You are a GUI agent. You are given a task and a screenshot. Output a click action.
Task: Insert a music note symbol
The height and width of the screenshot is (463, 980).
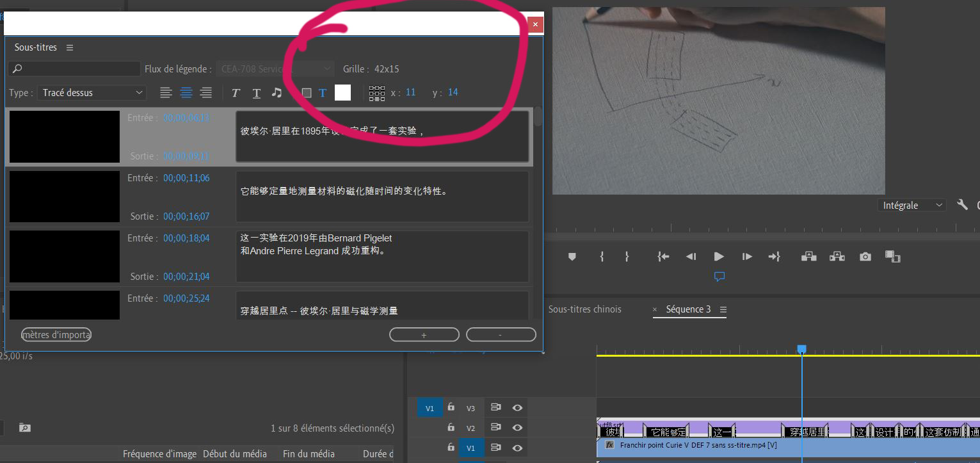coord(277,93)
